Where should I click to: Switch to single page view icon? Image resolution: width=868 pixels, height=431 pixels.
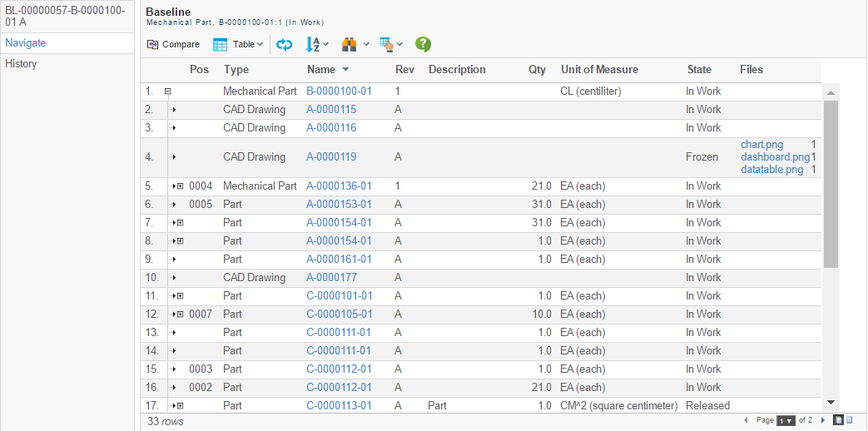tap(850, 420)
